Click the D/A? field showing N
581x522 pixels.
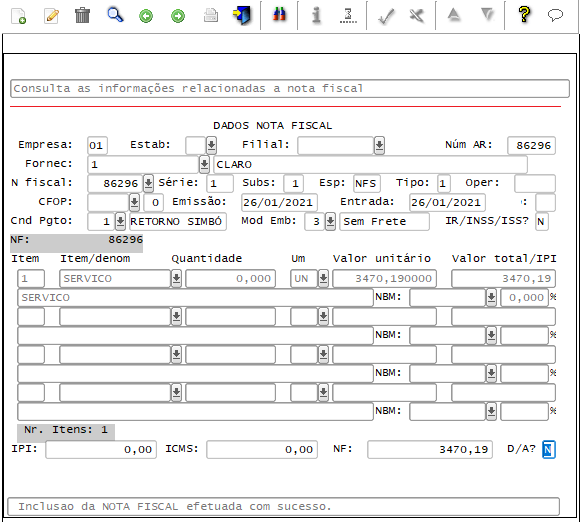click(548, 449)
